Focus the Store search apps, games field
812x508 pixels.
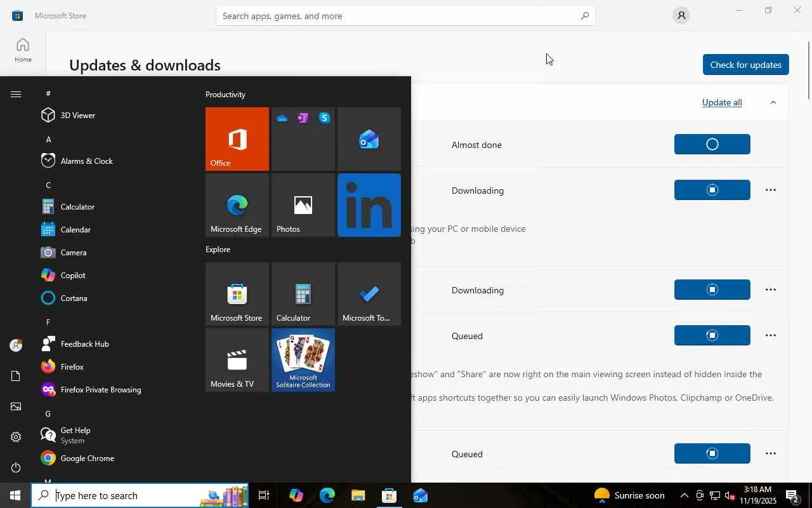(x=406, y=16)
